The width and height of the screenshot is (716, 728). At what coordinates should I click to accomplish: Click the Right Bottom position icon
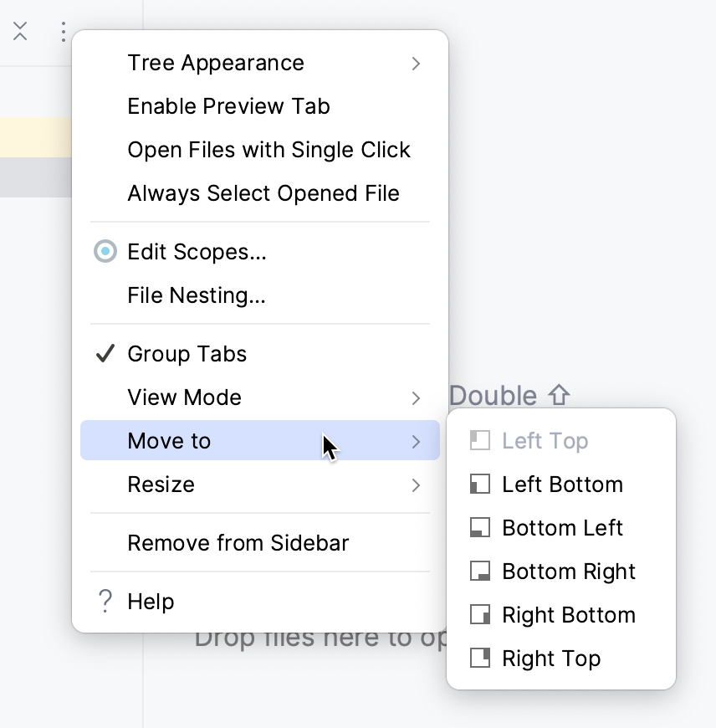point(479,615)
